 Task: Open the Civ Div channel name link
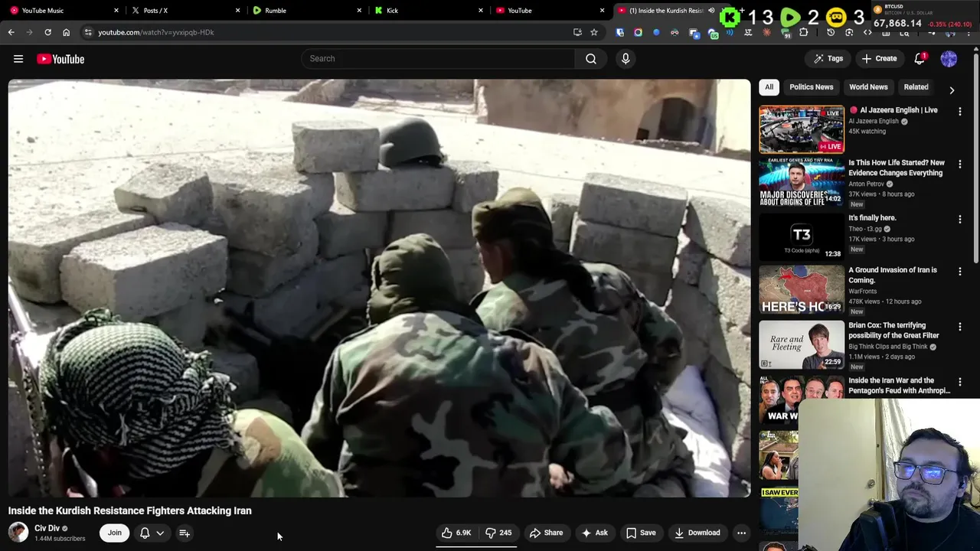pyautogui.click(x=47, y=528)
